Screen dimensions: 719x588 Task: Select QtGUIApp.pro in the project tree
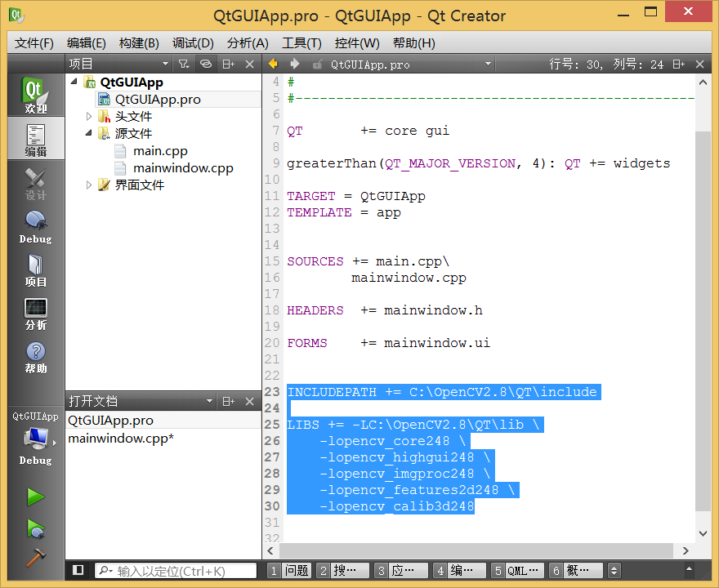pos(158,100)
